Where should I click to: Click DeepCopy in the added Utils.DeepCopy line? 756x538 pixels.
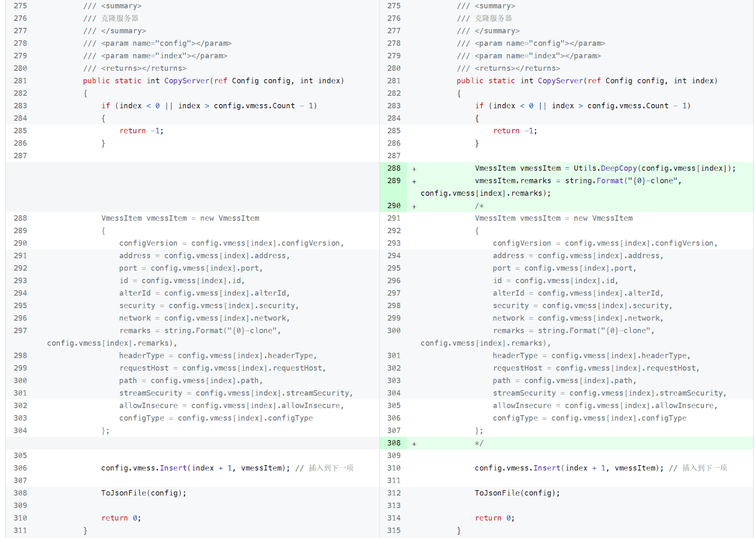(x=619, y=168)
